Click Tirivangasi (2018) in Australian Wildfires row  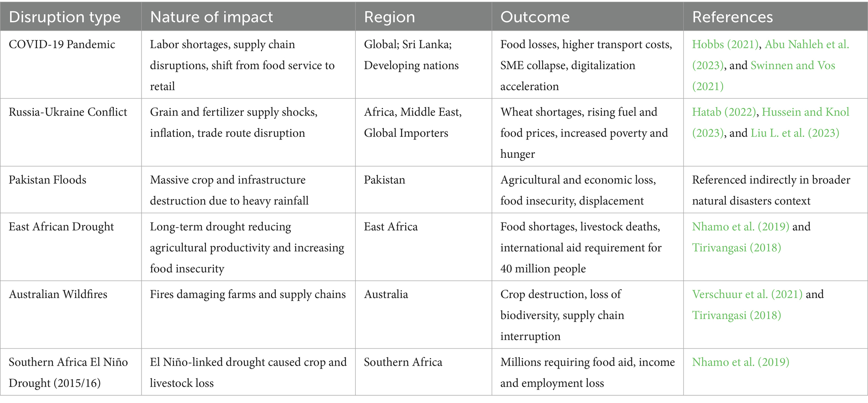pyautogui.click(x=736, y=315)
